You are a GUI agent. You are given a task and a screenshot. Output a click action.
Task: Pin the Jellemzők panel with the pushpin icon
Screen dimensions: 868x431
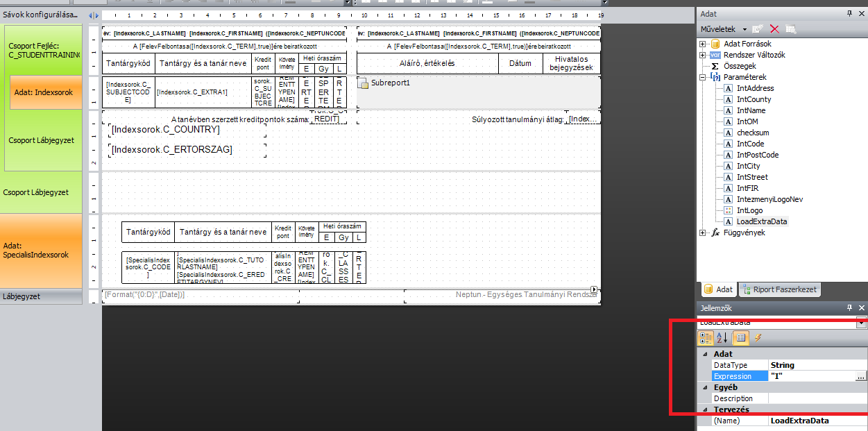(x=849, y=307)
